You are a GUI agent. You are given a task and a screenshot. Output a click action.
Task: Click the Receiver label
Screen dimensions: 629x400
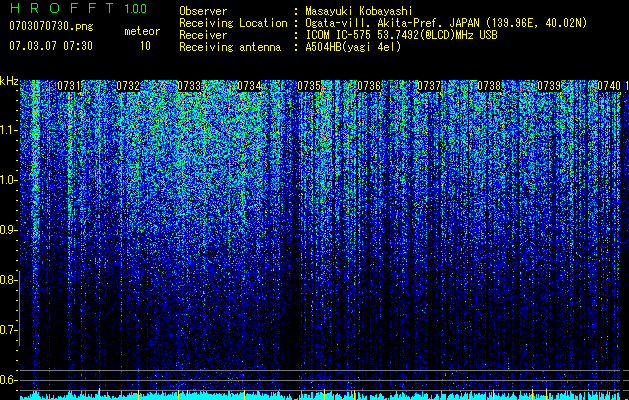(x=203, y=35)
